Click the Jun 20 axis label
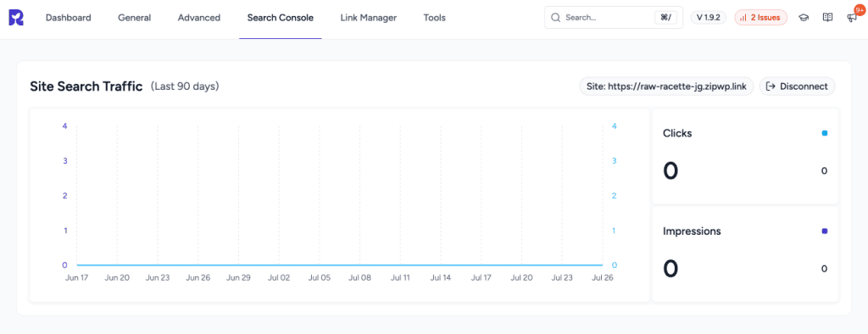 click(117, 277)
